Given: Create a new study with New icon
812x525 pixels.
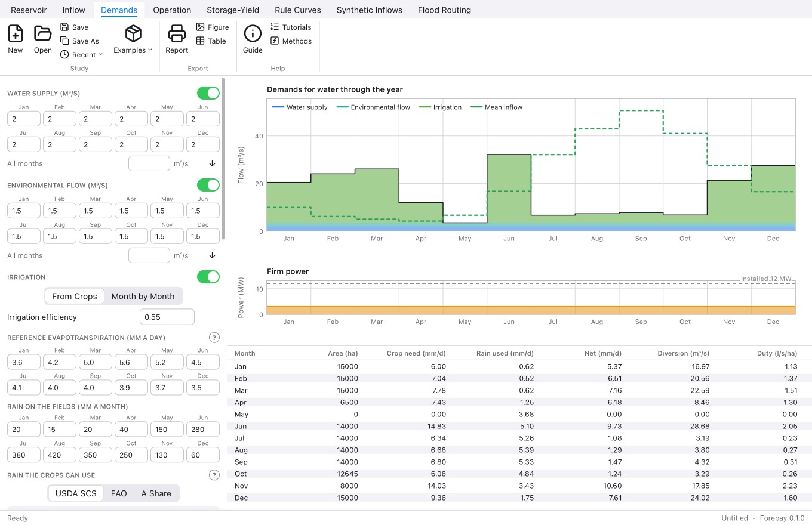Looking at the screenshot, I should (x=16, y=39).
